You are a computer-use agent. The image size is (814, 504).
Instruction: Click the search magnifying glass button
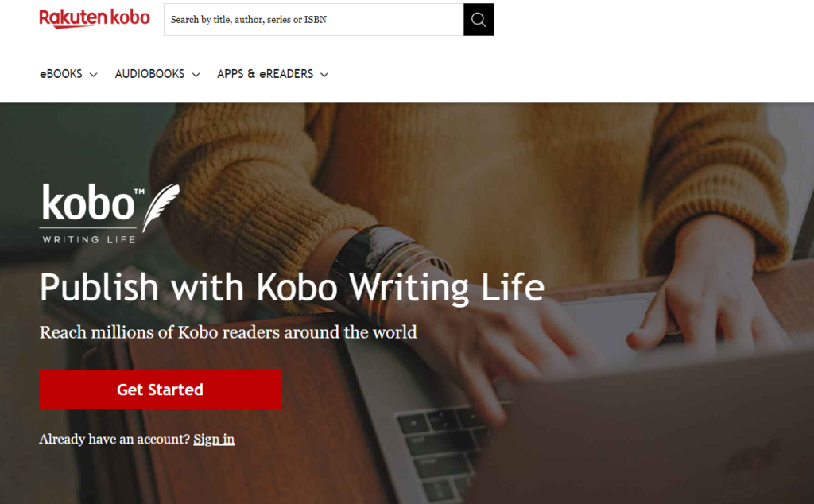coord(479,20)
